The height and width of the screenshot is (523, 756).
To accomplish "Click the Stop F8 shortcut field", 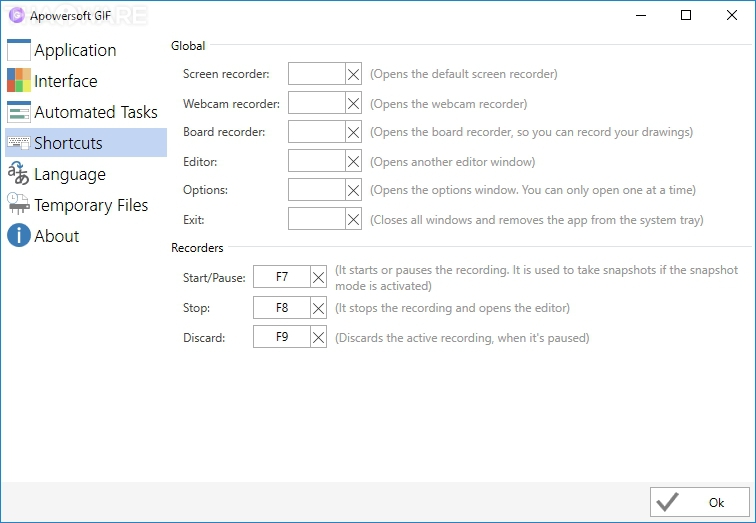I will pyautogui.click(x=281, y=308).
